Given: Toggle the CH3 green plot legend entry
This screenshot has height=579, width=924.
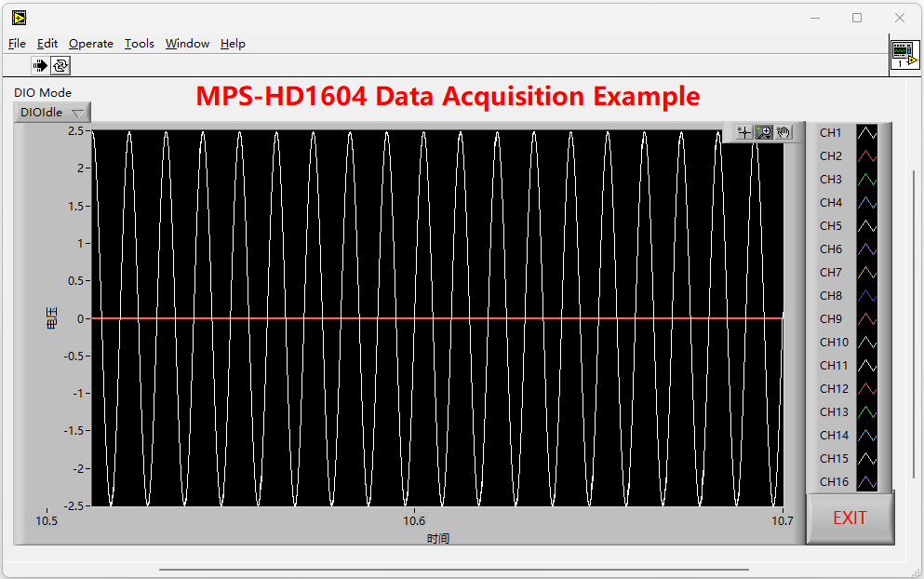Looking at the screenshot, I should tap(866, 180).
